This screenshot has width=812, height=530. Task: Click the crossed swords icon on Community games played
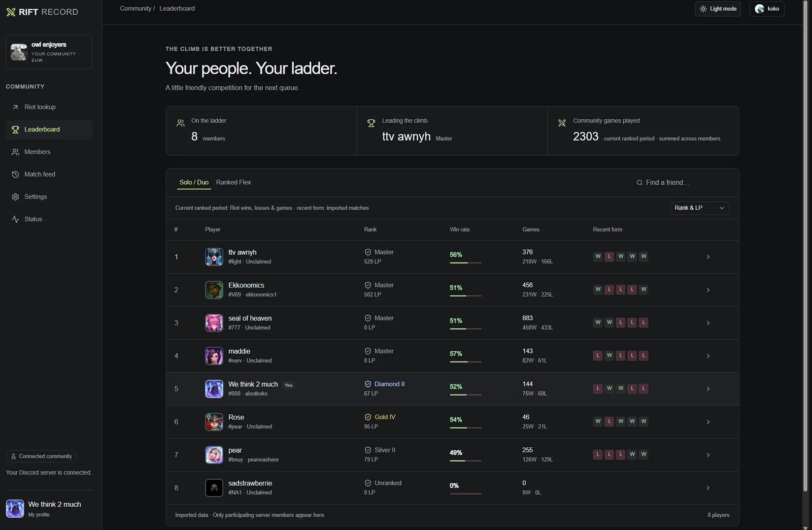click(x=562, y=123)
